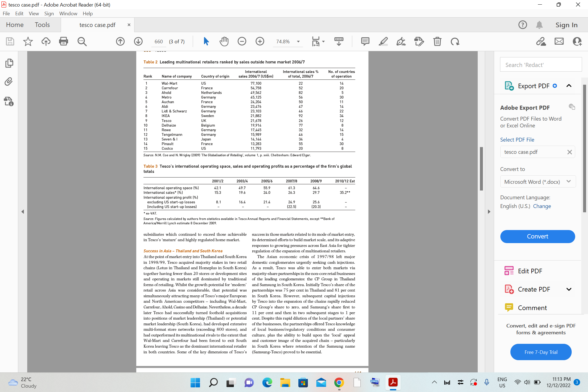Add a sticky note comment
This screenshot has height=392, width=588.
tap(365, 41)
